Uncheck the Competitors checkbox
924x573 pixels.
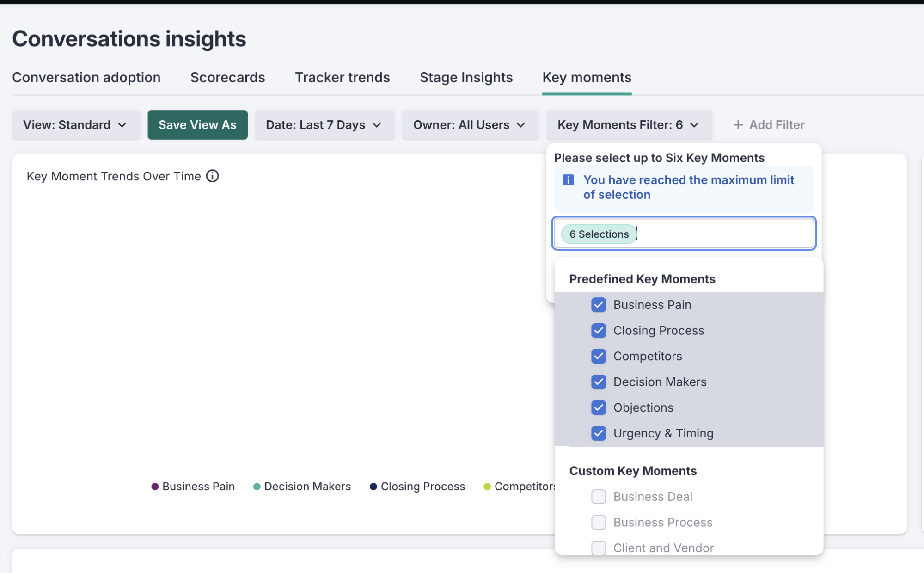coord(599,356)
